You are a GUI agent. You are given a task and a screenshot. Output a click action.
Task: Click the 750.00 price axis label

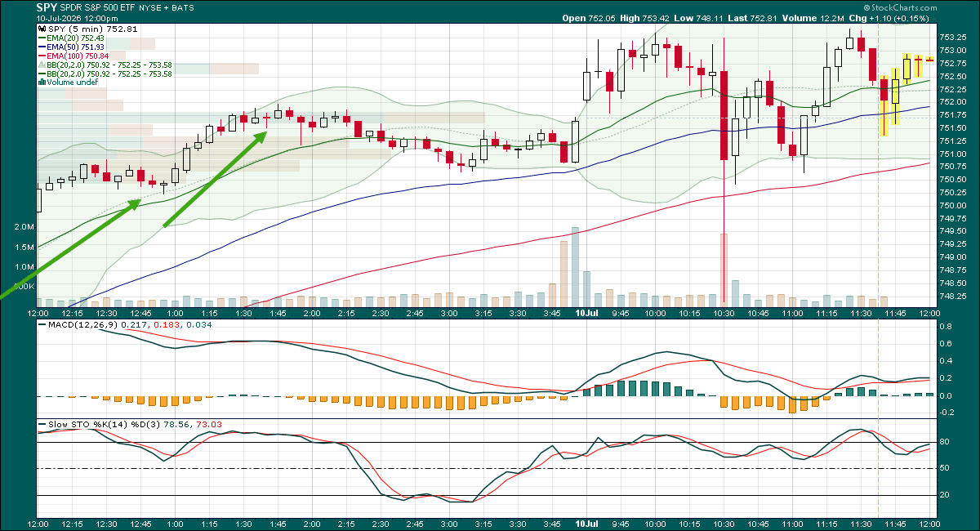click(953, 205)
